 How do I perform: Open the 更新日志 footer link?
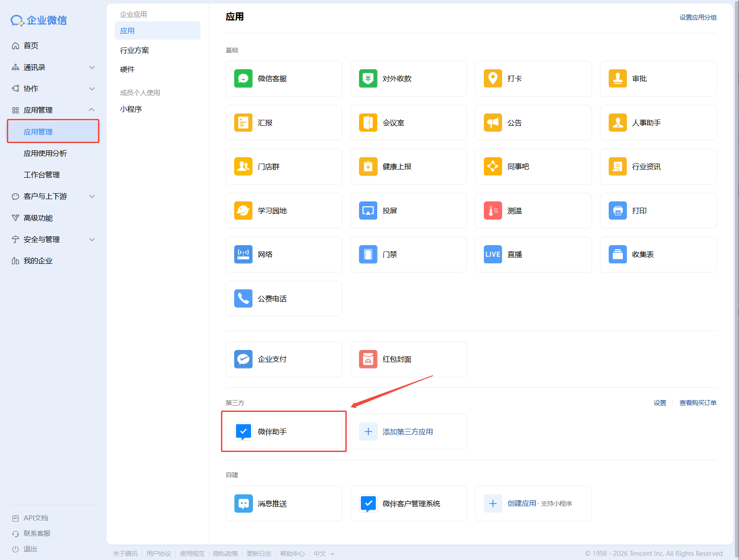tap(259, 554)
